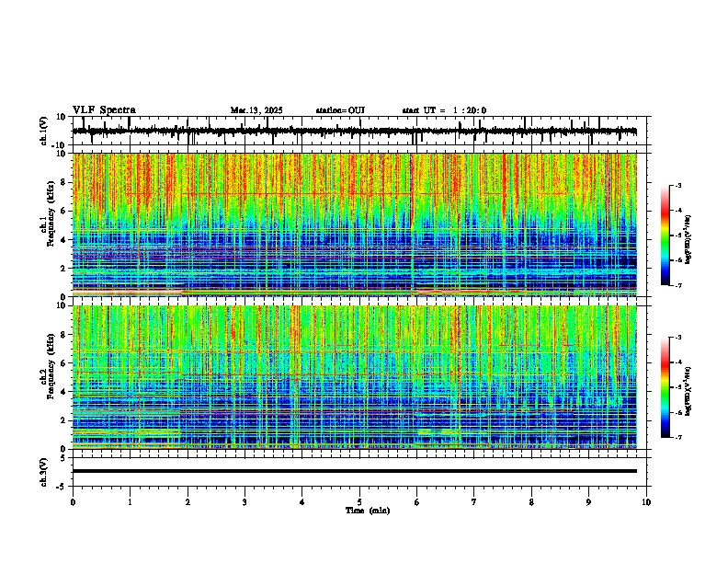The image size is (728, 563).
Task: Click the time axis end label "10"
Action: pyautogui.click(x=646, y=502)
